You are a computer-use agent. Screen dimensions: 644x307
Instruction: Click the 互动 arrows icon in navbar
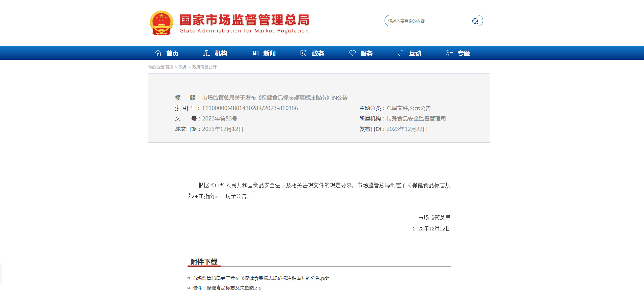[x=400, y=53]
